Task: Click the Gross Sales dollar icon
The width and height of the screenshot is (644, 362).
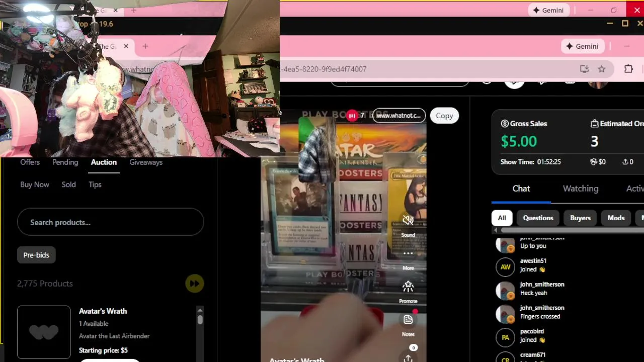Action: pyautogui.click(x=505, y=124)
